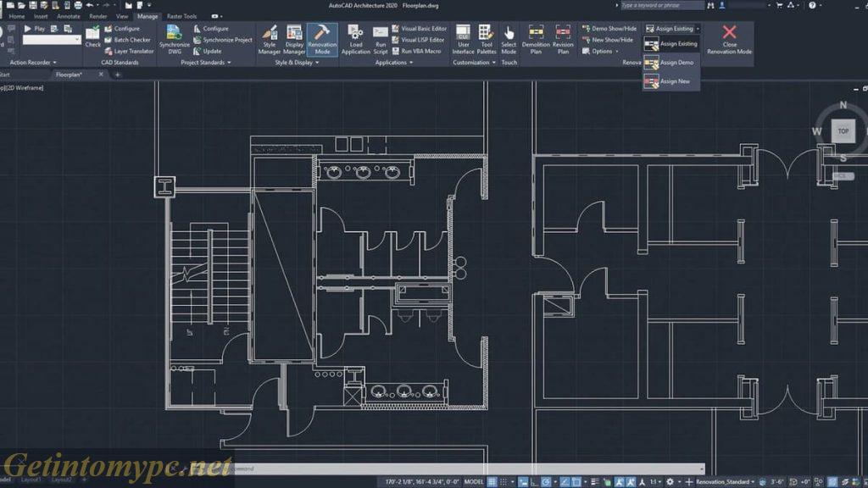868x488 pixels.
Task: Add a new drawing tab
Action: tap(117, 75)
